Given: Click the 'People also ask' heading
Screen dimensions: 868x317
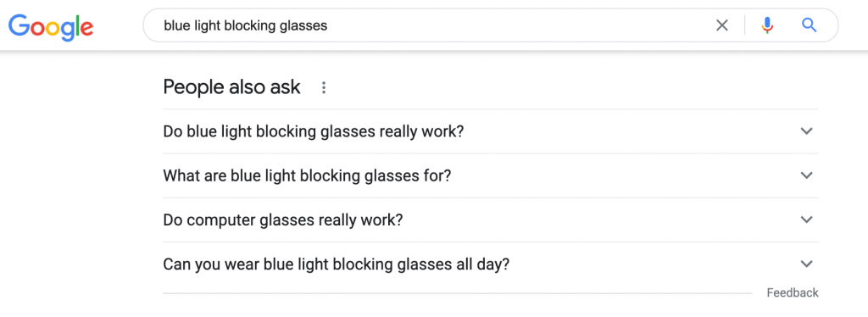Looking at the screenshot, I should [x=232, y=86].
